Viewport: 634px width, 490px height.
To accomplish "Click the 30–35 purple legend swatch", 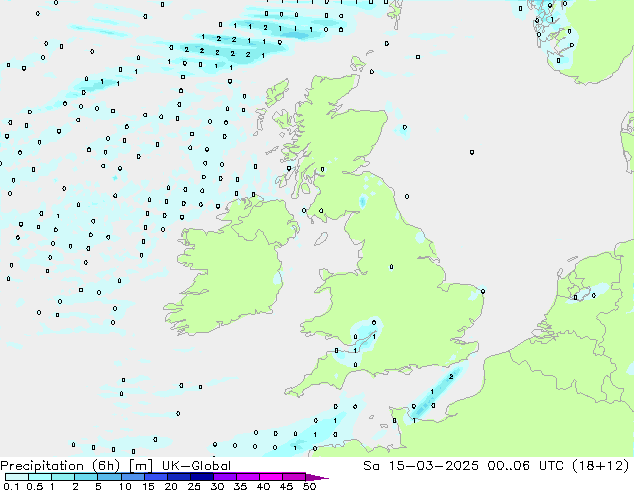I will tap(225, 477).
